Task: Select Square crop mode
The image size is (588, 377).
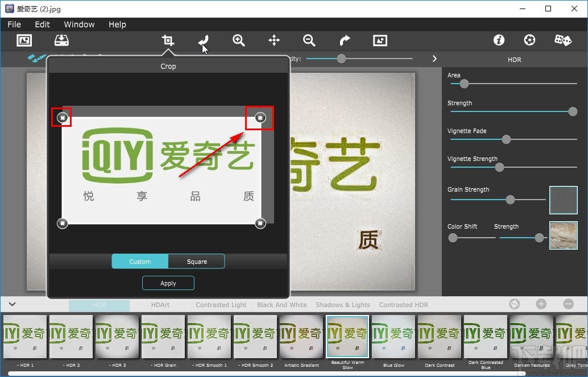Action: [197, 262]
